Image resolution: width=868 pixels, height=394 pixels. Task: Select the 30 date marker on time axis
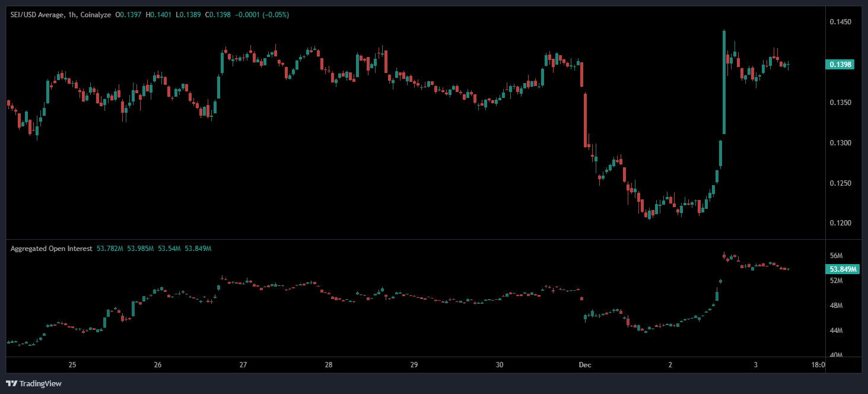[500, 365]
